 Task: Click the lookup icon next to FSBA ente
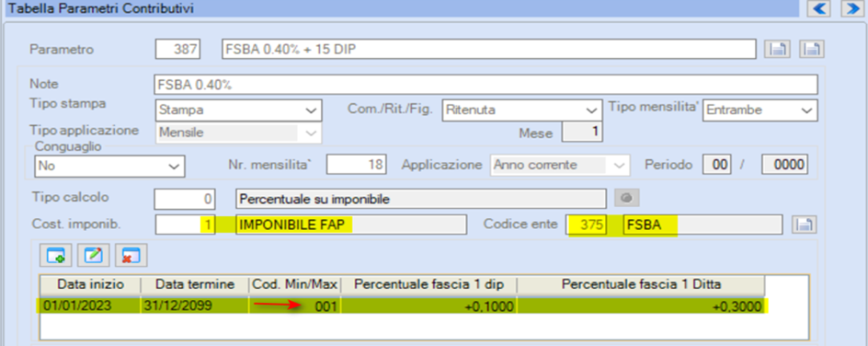tap(805, 225)
